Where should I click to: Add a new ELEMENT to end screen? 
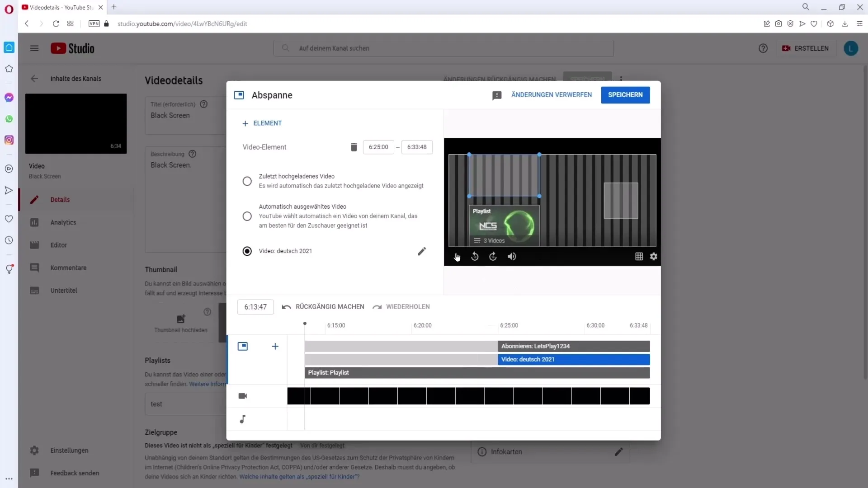pyautogui.click(x=262, y=123)
